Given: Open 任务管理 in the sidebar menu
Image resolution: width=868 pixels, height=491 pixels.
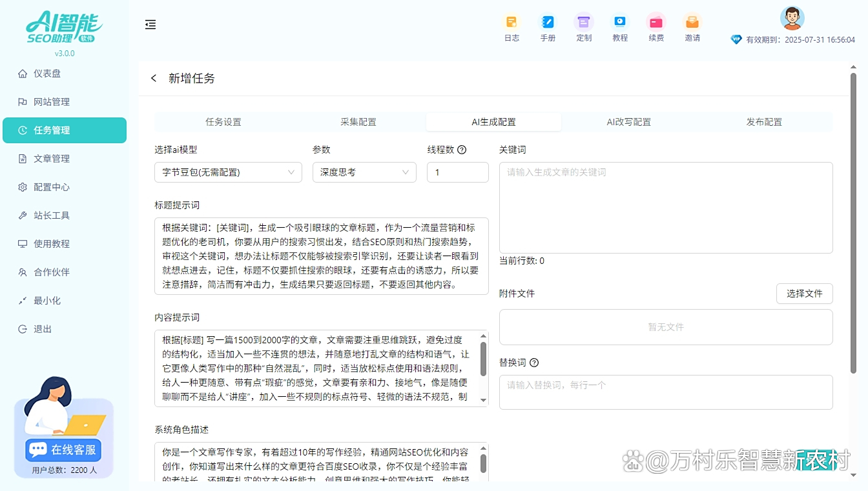Looking at the screenshot, I should [65, 130].
